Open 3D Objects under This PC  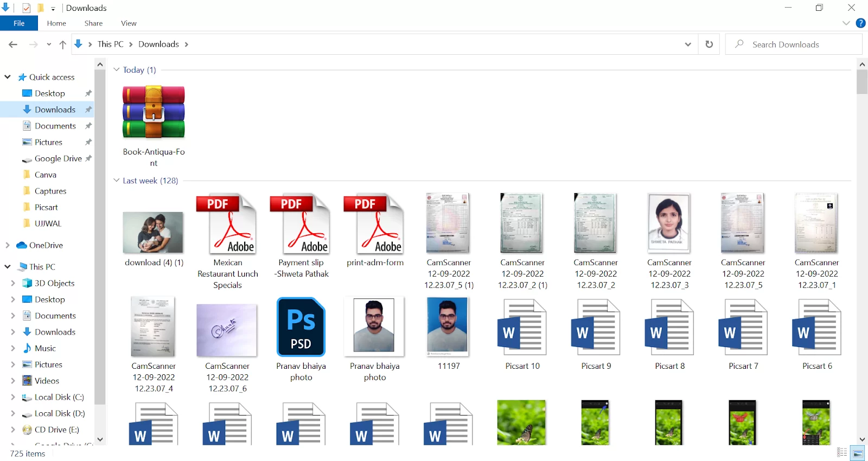pyautogui.click(x=54, y=283)
